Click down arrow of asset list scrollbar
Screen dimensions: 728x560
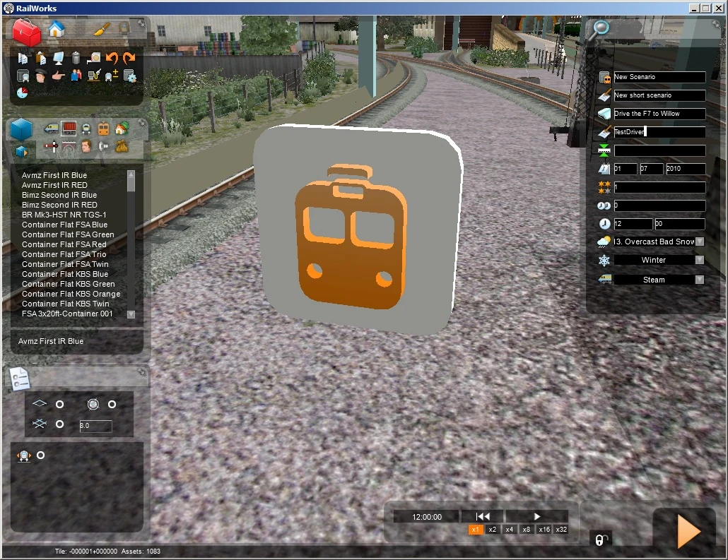[x=131, y=314]
